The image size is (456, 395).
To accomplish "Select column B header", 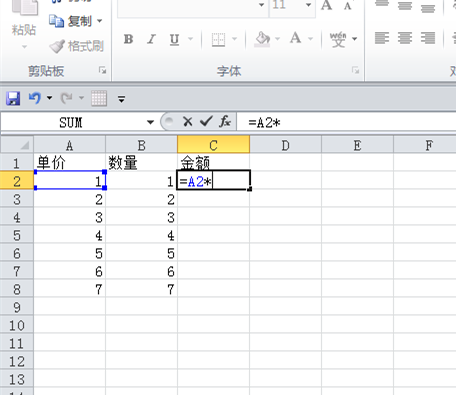I will (141, 145).
